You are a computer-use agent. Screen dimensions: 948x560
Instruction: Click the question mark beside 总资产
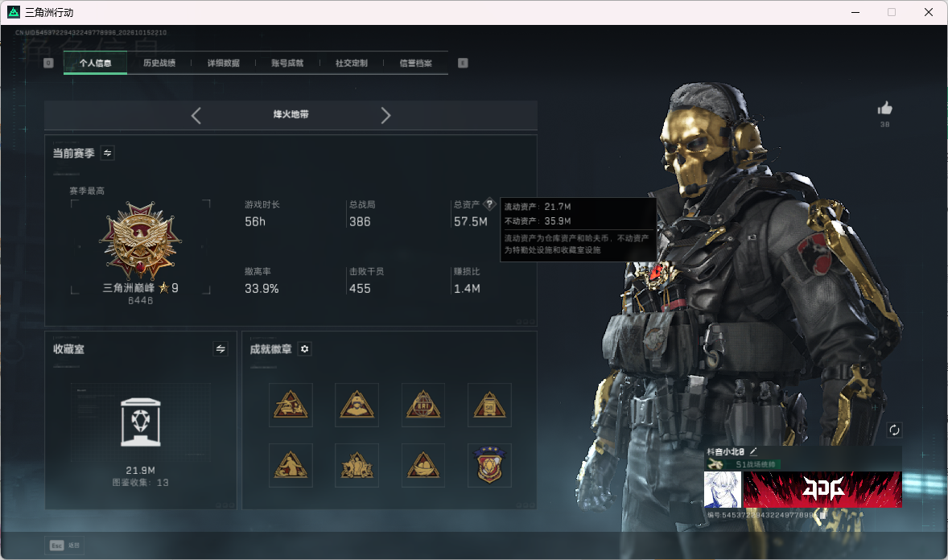tap(490, 204)
